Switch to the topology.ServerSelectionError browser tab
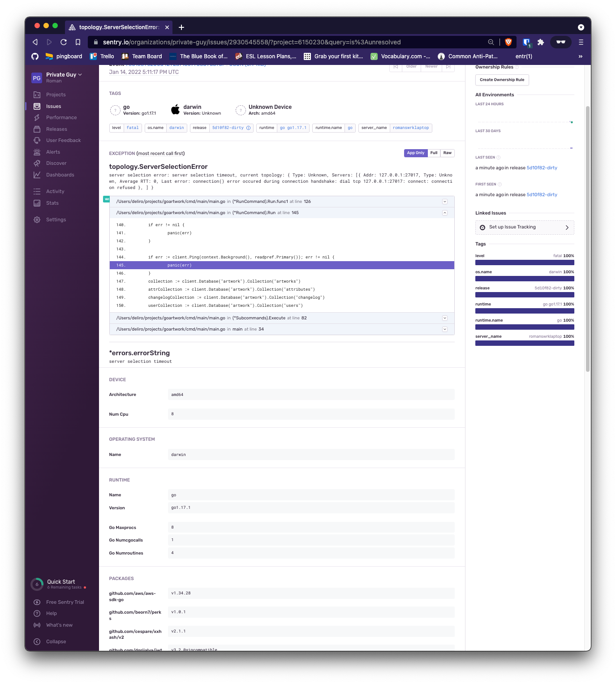This screenshot has height=684, width=616. [x=119, y=27]
